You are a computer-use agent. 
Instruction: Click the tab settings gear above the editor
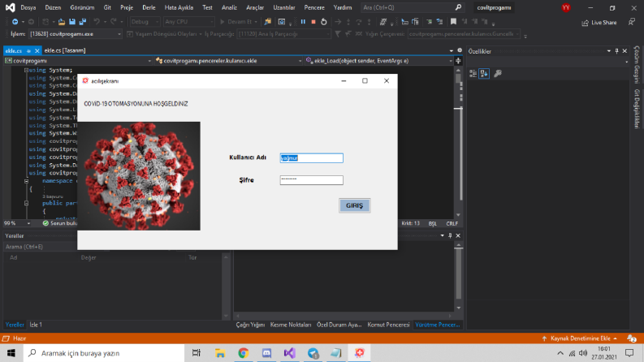pos(460,50)
